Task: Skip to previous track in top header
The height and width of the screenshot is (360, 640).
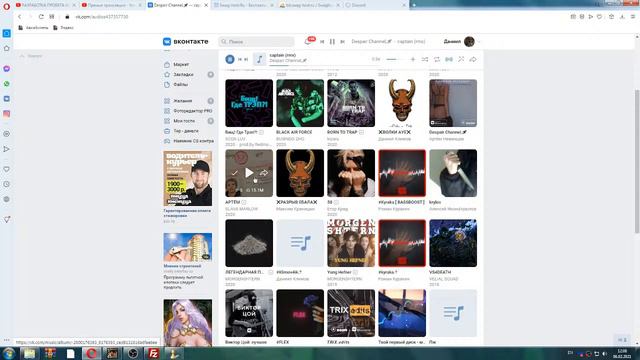Action: pos(322,42)
